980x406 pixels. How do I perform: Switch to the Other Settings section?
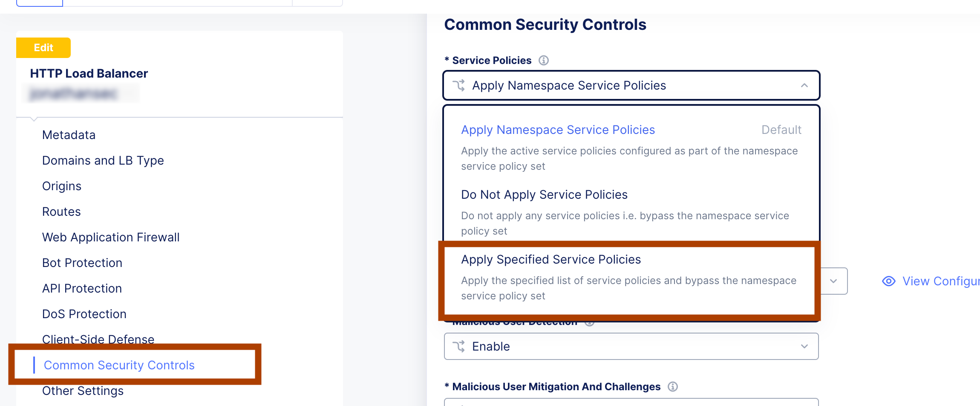click(x=83, y=390)
